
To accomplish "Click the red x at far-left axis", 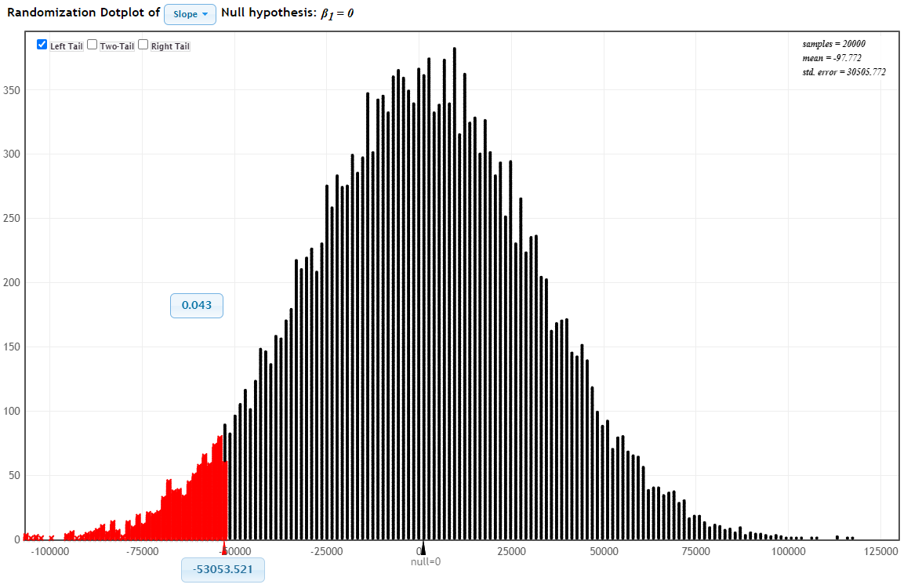I will coord(51,538).
